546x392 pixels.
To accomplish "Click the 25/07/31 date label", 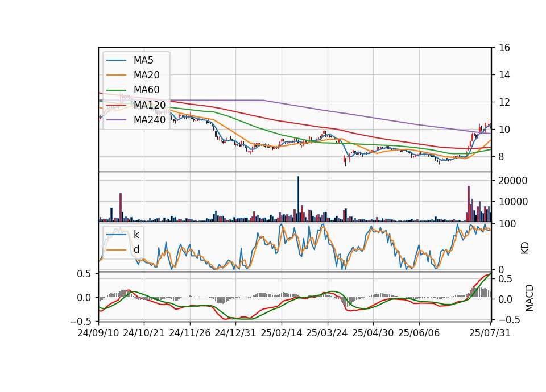I will (x=490, y=333).
